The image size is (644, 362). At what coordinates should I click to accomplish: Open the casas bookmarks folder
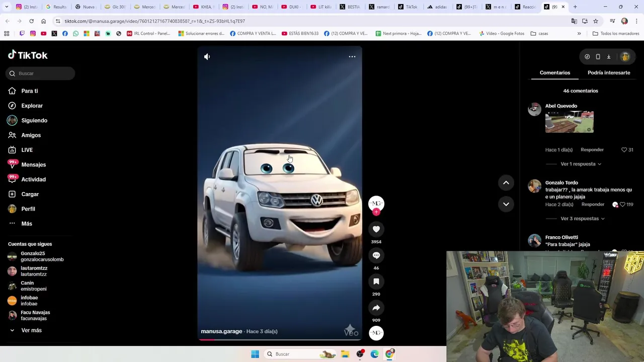pos(539,34)
